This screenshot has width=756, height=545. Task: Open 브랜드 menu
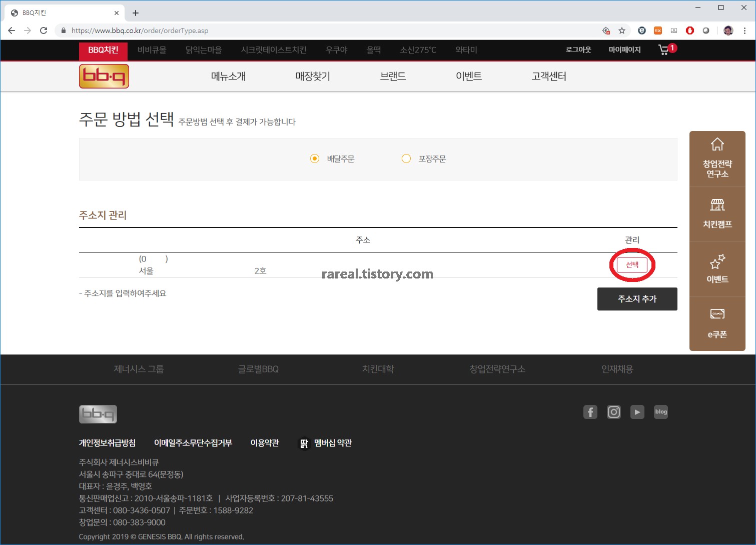[x=393, y=76]
